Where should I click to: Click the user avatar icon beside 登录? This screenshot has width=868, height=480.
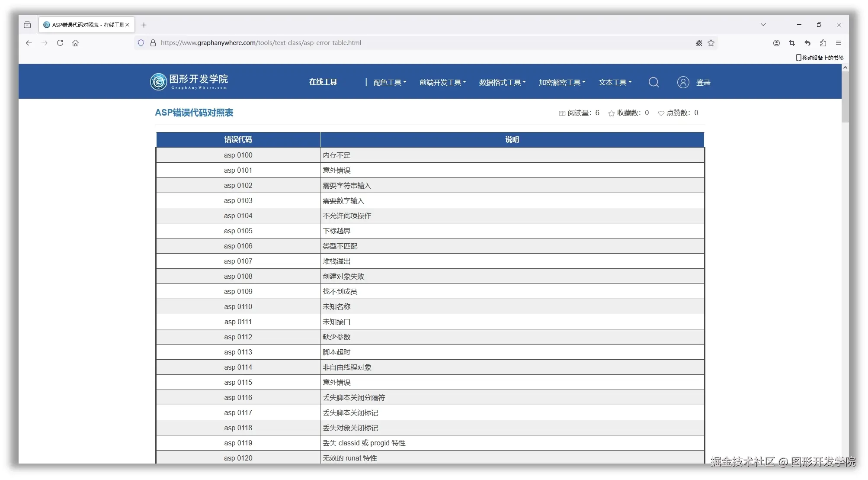682,82
